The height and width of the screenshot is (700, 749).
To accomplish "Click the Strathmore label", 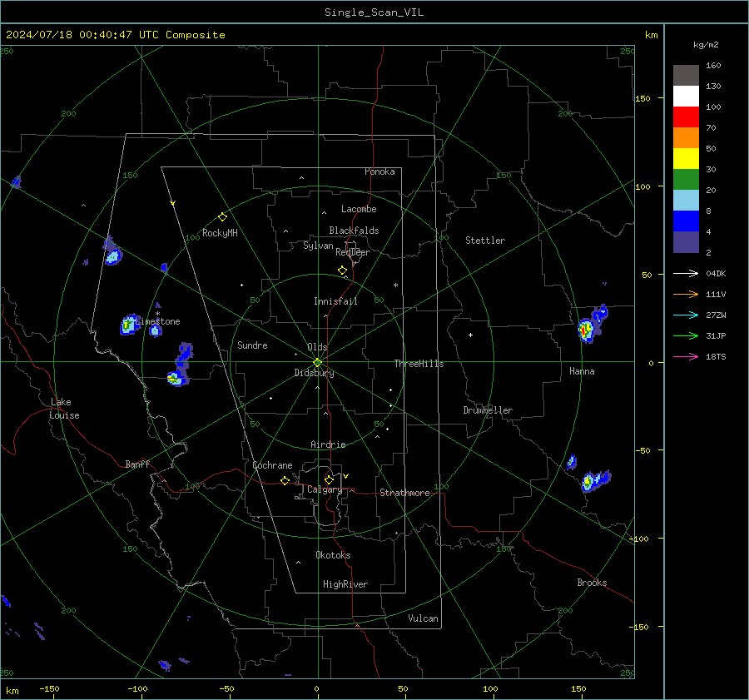I will [404, 493].
